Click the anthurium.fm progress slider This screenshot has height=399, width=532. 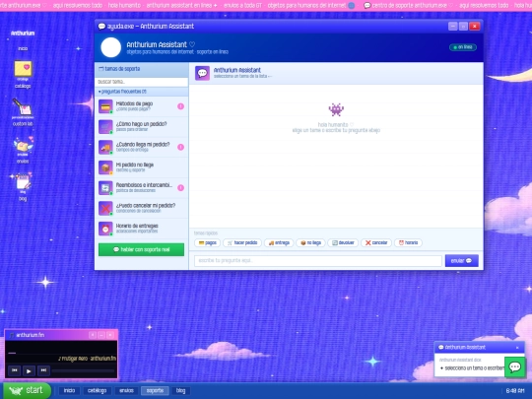click(x=83, y=370)
